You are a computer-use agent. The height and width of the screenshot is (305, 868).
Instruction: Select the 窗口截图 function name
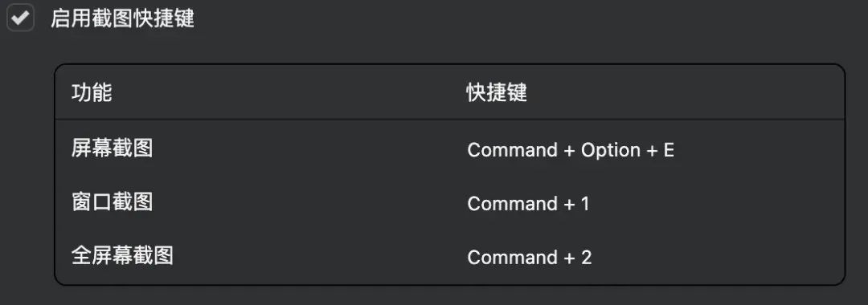pyautogui.click(x=112, y=201)
